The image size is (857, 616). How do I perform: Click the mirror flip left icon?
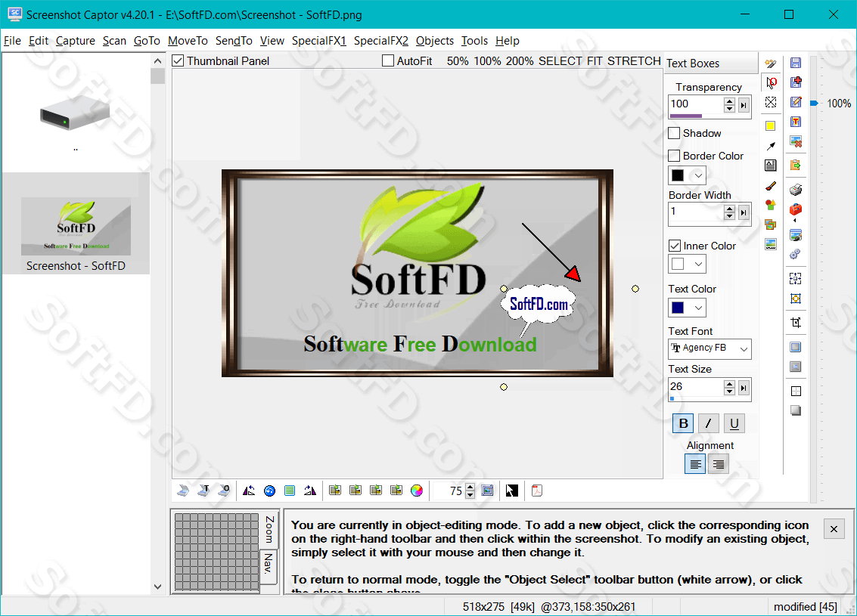pos(249,491)
